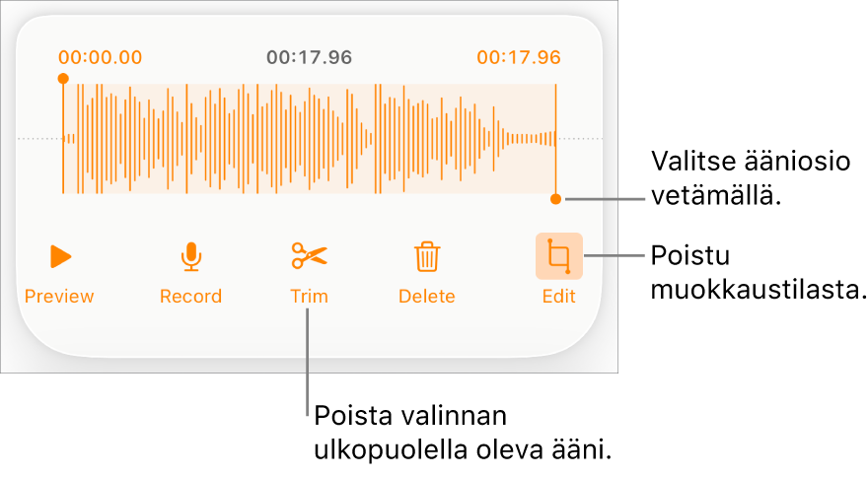Click the Preview text label

[x=59, y=296]
